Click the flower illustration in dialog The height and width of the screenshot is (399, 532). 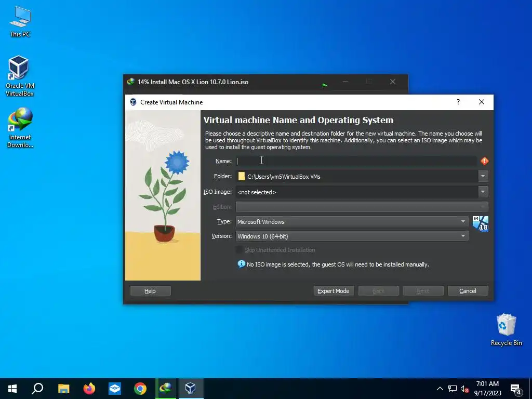point(163,195)
